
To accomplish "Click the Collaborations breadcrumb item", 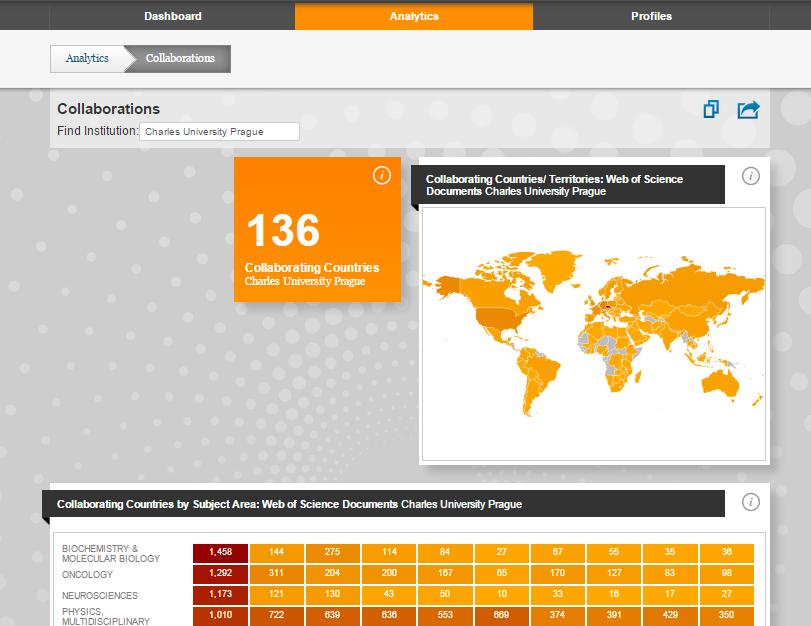I will click(x=179, y=58).
